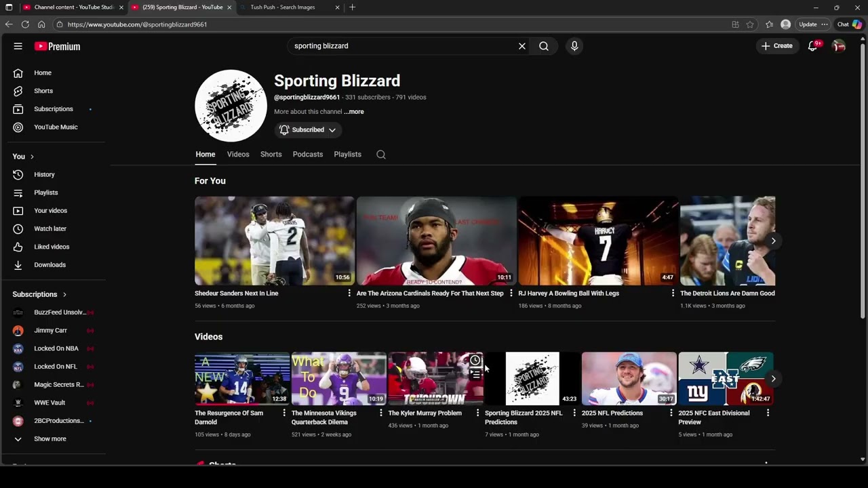
Task: Switch to the channel Playlists tab
Action: 348,155
